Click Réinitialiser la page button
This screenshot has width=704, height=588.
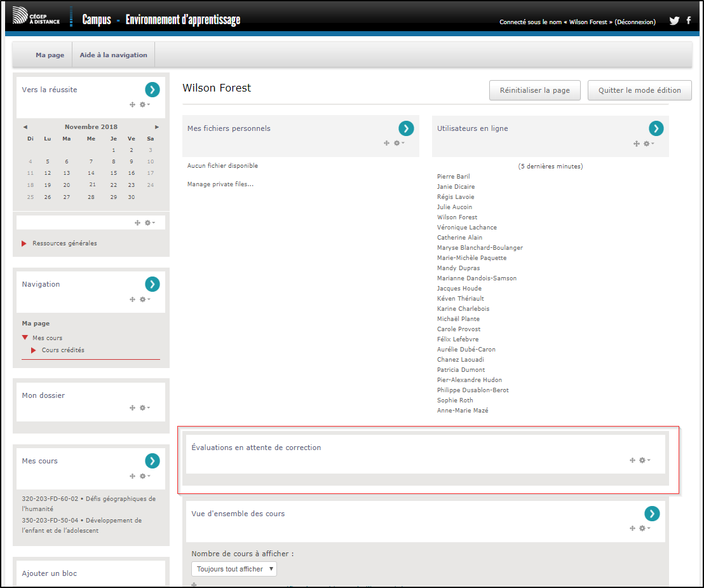click(x=534, y=90)
